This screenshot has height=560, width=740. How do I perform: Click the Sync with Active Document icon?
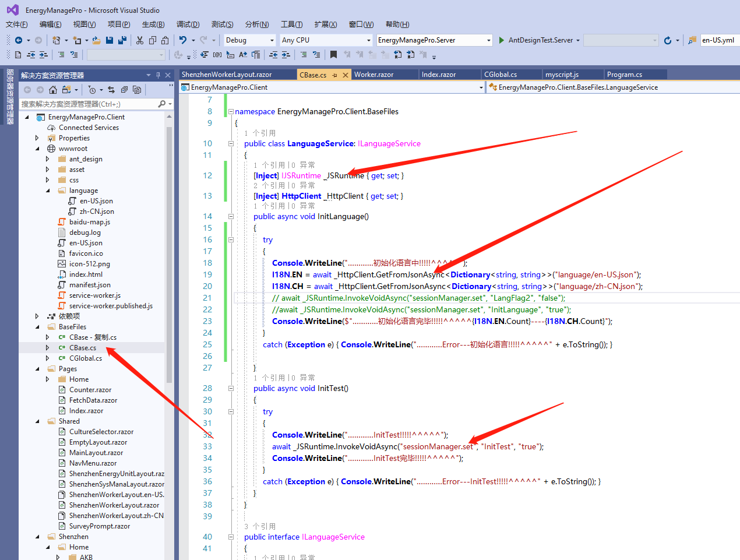[x=111, y=90]
